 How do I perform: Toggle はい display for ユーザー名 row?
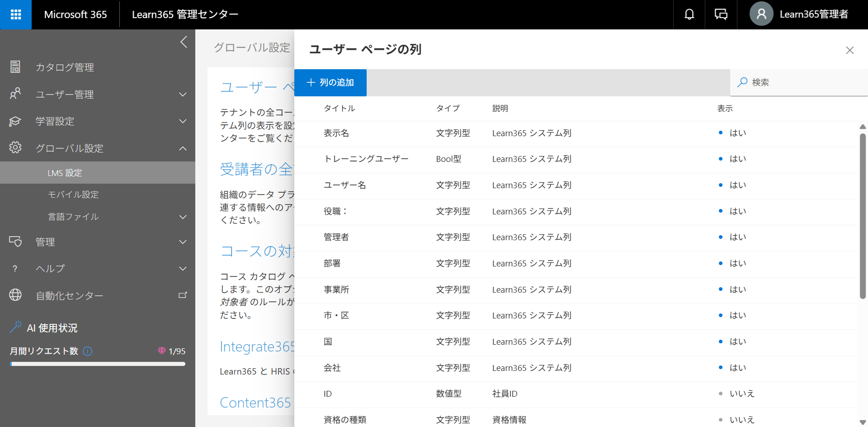click(x=732, y=185)
